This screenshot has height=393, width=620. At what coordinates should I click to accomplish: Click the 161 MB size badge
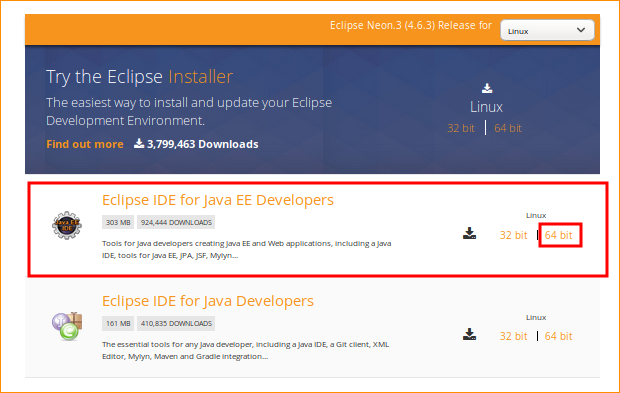[118, 323]
